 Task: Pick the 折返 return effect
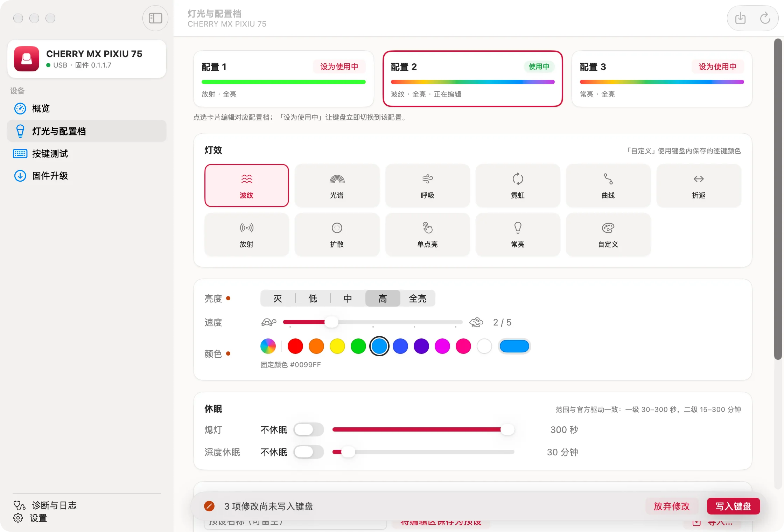pos(699,185)
